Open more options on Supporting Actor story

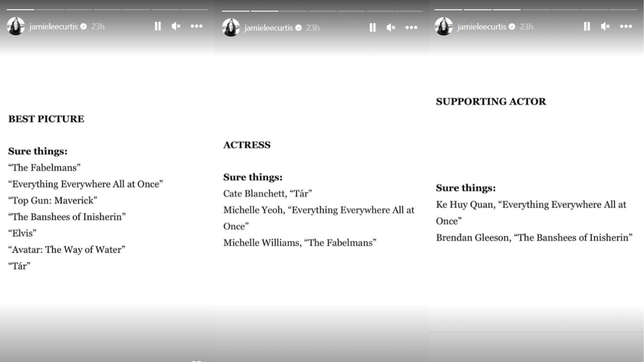click(x=626, y=26)
